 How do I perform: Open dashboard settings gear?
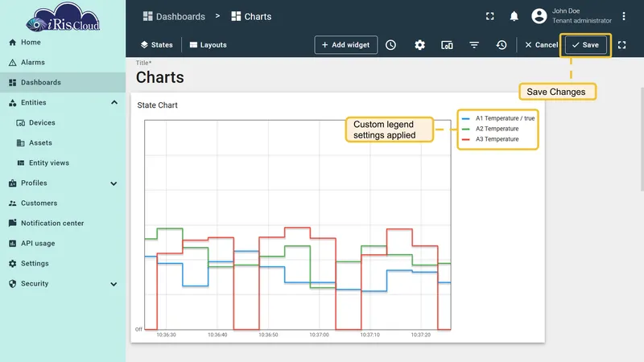(x=419, y=45)
